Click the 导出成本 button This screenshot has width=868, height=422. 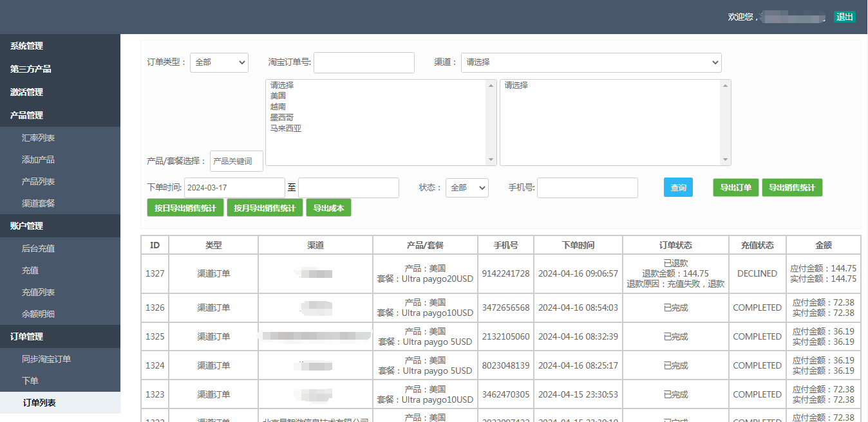pyautogui.click(x=328, y=208)
